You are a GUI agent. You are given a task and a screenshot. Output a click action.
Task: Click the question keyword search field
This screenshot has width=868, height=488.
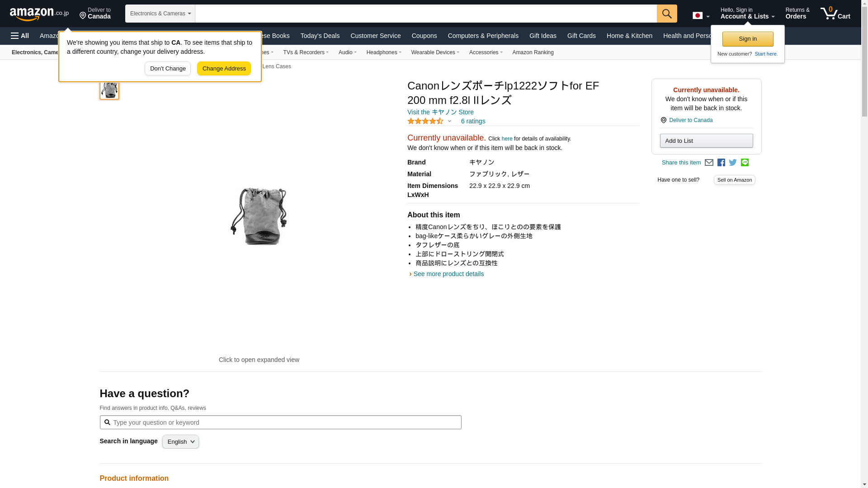tap(285, 422)
